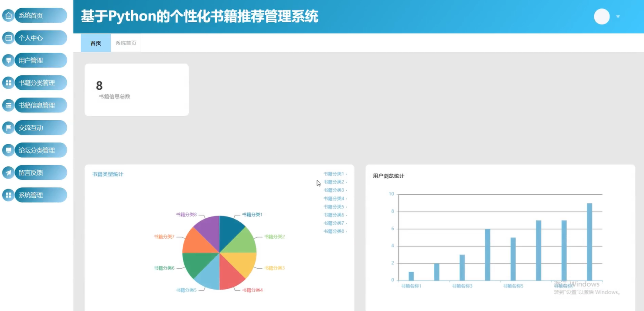
Task: Open 系统首页 sidebar menu
Action: coord(41,16)
